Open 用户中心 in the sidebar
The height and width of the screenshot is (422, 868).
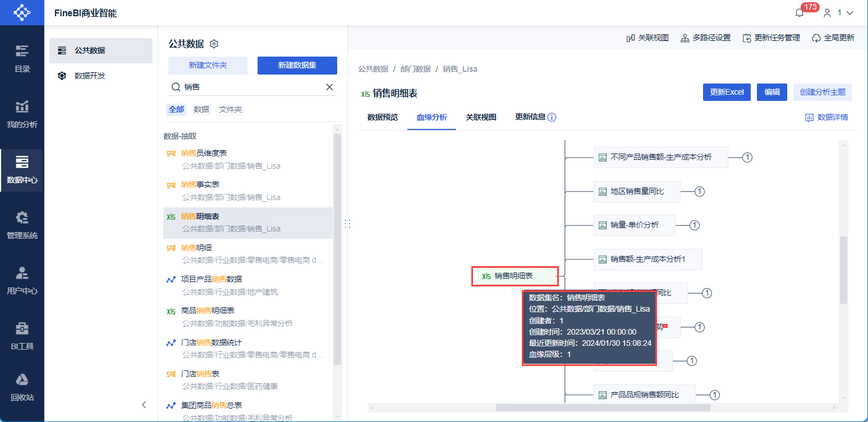click(22, 281)
